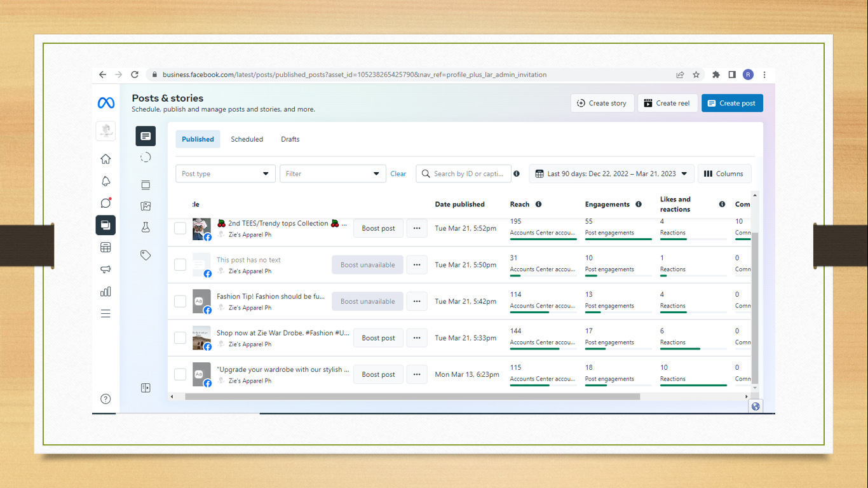Screen dimensions: 868x488
Task: Click the info icon beside search field
Action: coord(517,173)
